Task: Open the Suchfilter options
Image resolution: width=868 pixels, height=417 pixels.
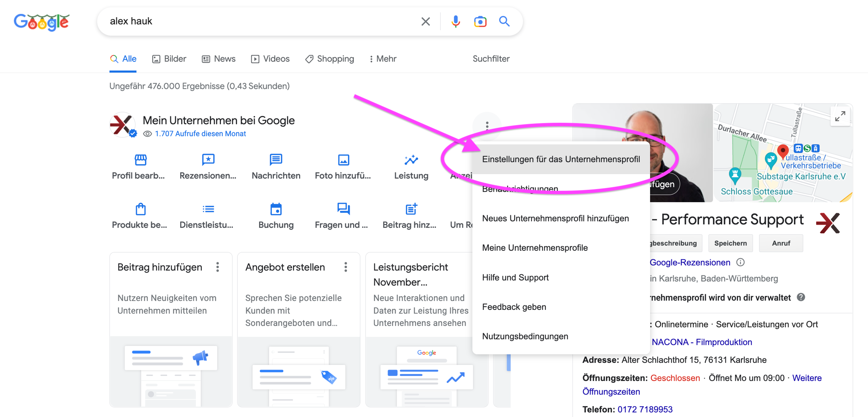Action: point(491,59)
